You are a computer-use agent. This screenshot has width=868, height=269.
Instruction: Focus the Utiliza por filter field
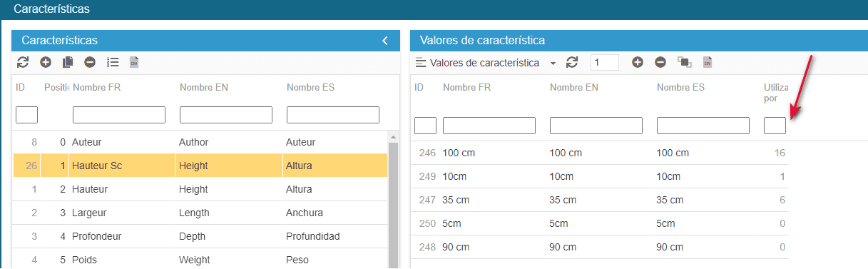tap(775, 126)
